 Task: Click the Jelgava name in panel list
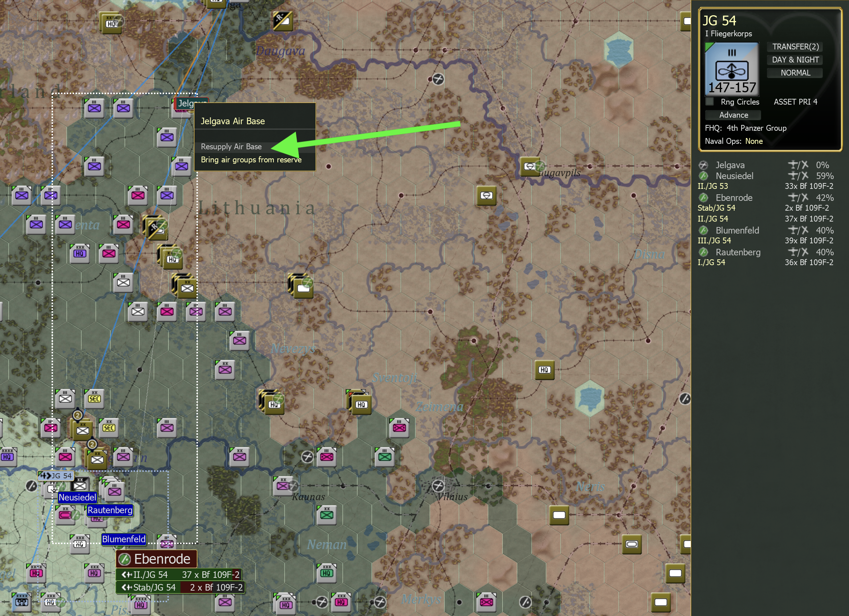pyautogui.click(x=730, y=165)
